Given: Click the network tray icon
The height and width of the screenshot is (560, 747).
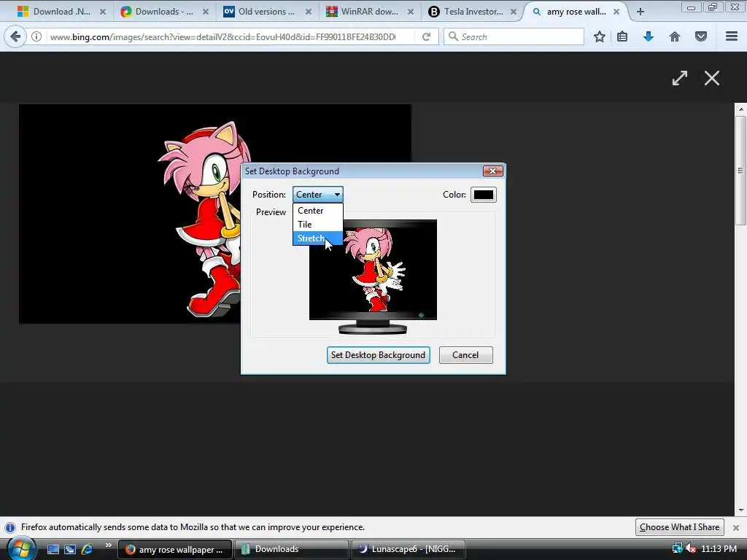Looking at the screenshot, I should point(677,549).
